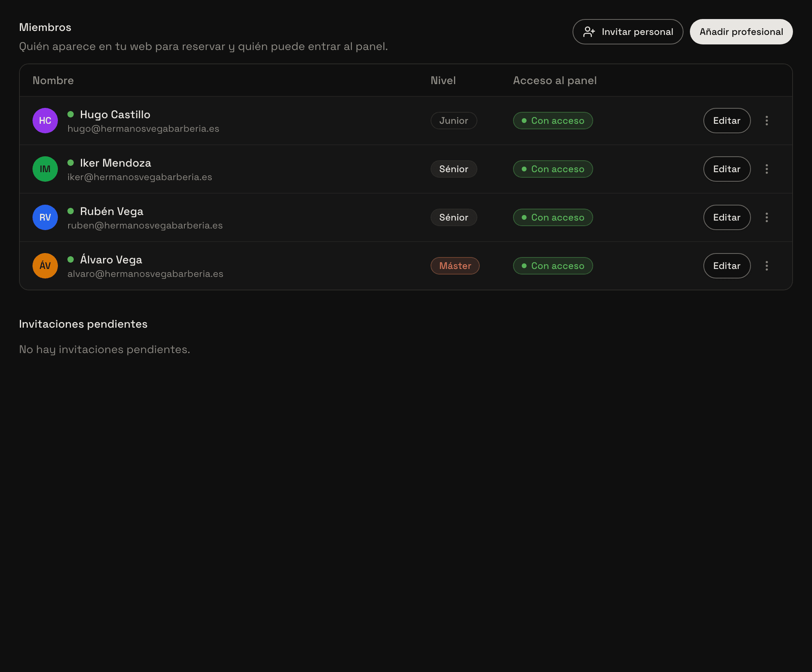Click Editar for Rubén Vega
This screenshot has height=672, width=812.
pos(727,217)
